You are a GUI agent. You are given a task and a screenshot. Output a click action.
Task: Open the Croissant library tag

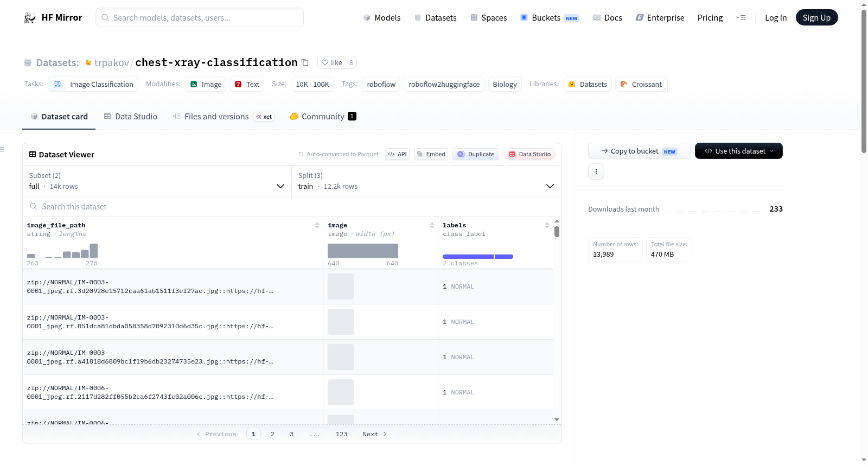[x=641, y=84]
